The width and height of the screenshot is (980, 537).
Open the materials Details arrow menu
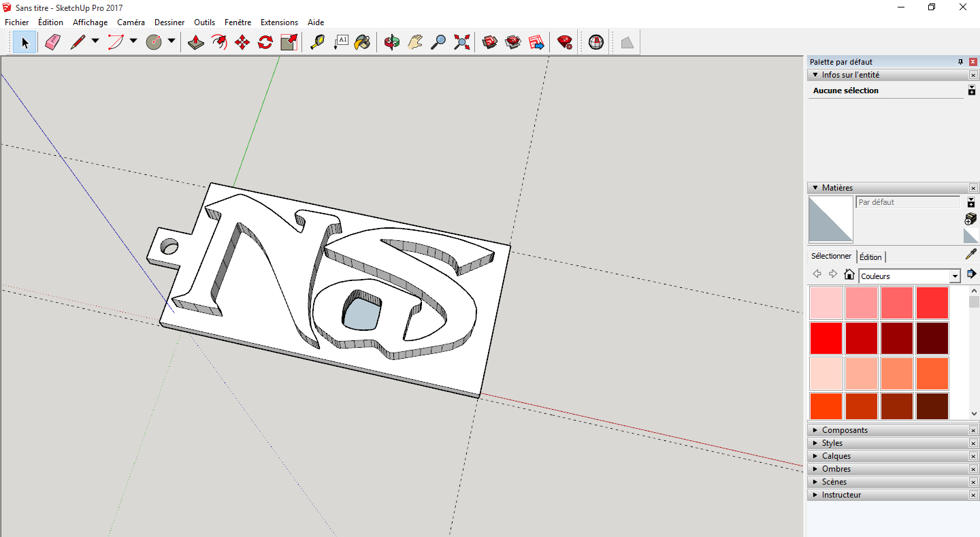point(971,274)
